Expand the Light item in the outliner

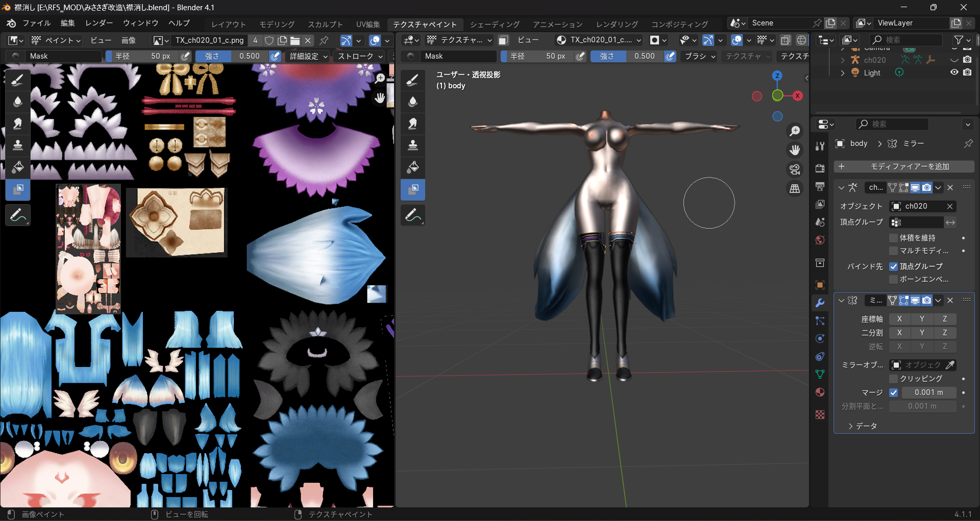[x=842, y=73]
